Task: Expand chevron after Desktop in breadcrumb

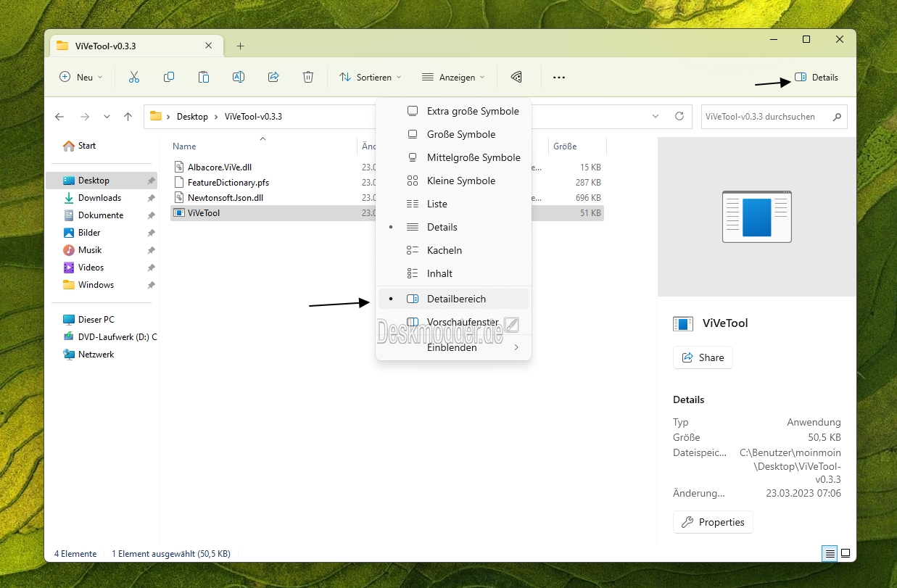Action: pyautogui.click(x=216, y=117)
